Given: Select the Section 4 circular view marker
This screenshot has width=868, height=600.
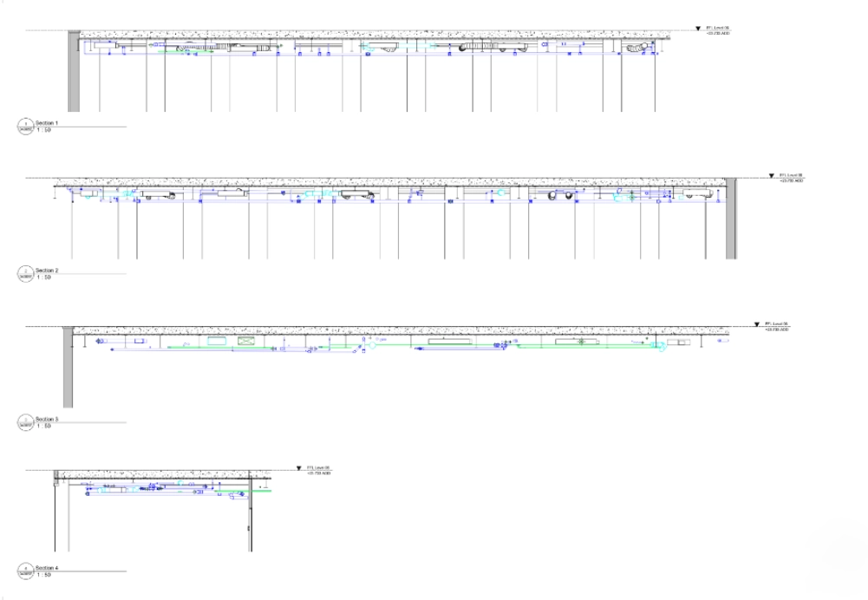Looking at the screenshot, I should pyautogui.click(x=25, y=571).
